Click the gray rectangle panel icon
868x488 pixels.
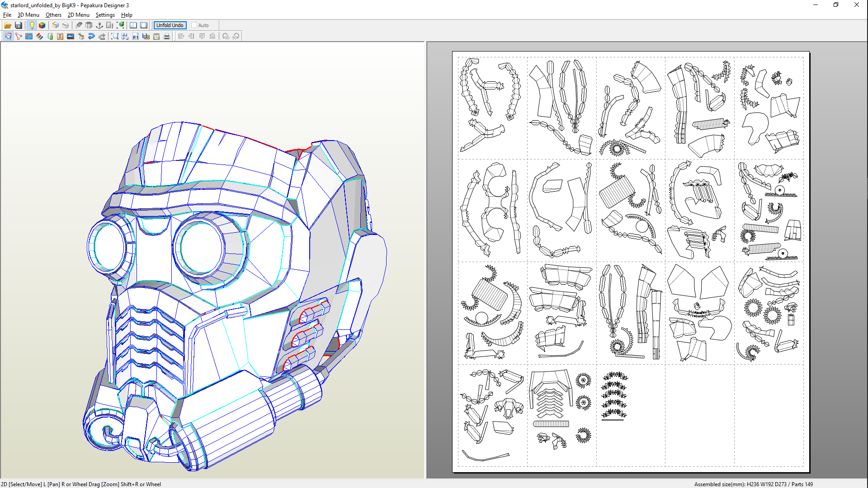point(110,25)
